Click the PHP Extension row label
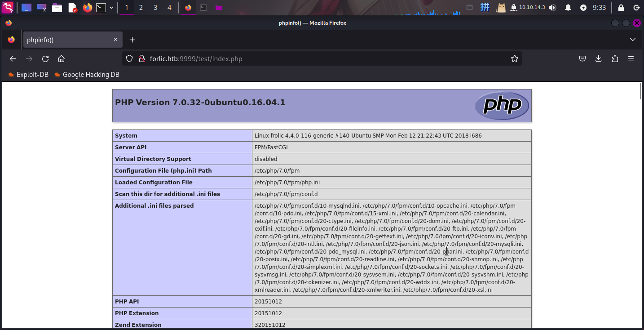 [x=137, y=313]
